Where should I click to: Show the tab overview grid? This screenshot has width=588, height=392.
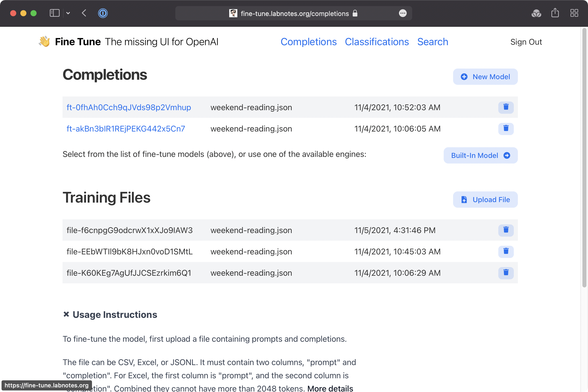click(574, 13)
